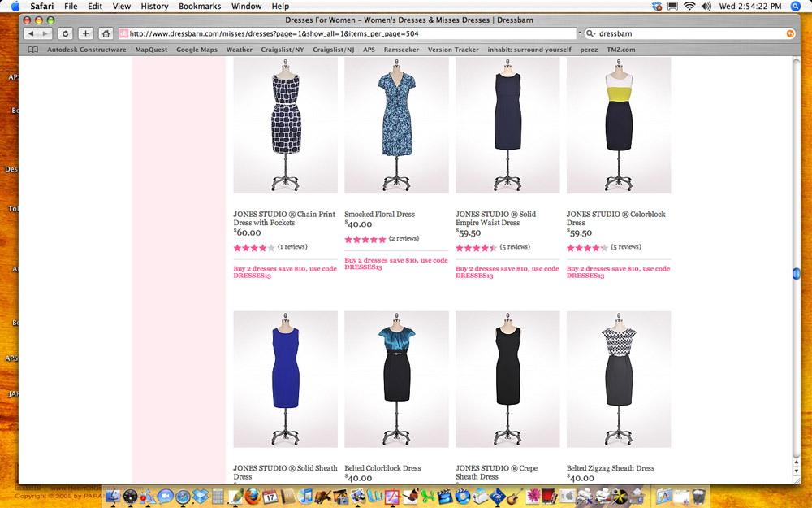The image size is (812, 508).
Task: Open the Trash in the dock
Action: point(698,496)
